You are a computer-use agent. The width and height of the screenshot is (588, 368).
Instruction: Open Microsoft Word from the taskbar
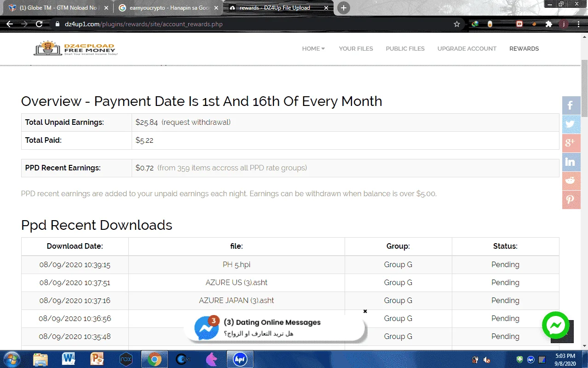[x=69, y=359]
